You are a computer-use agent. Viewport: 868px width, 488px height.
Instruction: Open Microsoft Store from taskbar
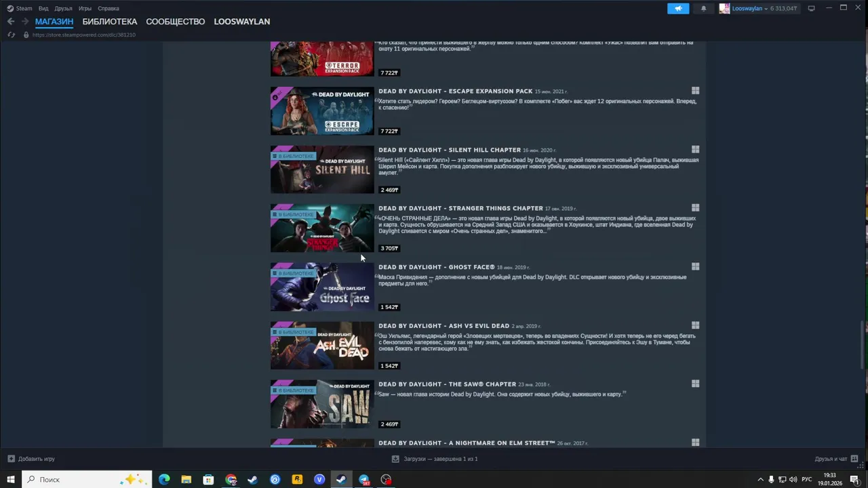pyautogui.click(x=208, y=479)
